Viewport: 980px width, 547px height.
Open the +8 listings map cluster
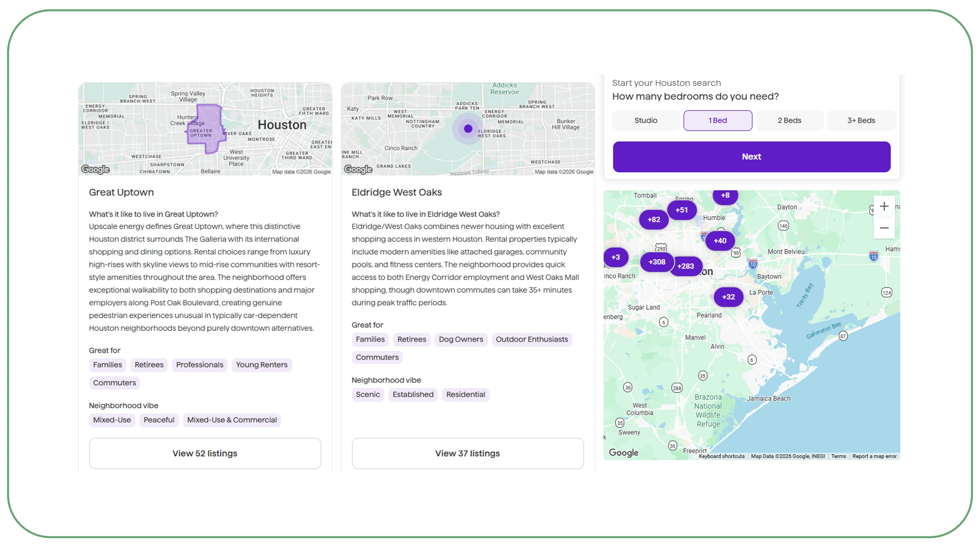tap(725, 196)
